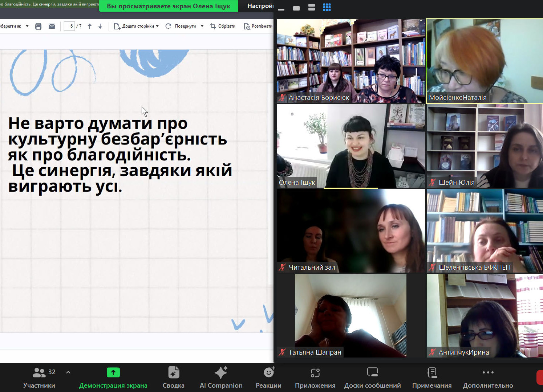Click the participant count '32'
Screen dimensions: 543x392
click(52, 372)
